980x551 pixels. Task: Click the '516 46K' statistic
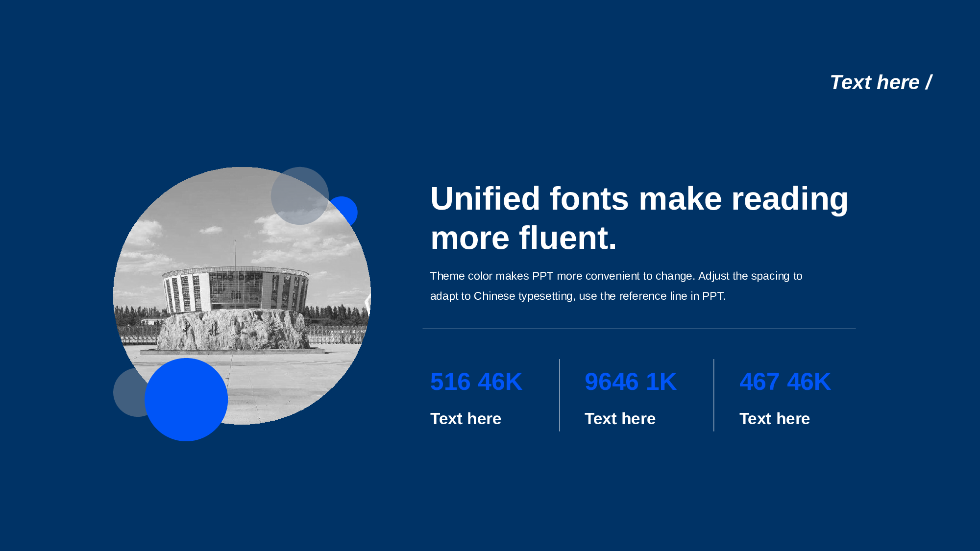[476, 382]
